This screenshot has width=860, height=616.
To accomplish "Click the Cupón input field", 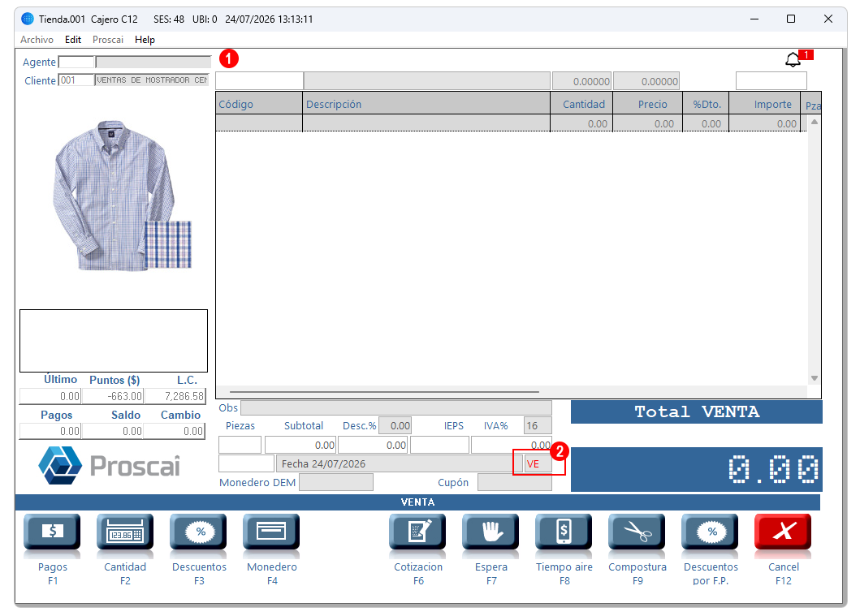I will (515, 482).
